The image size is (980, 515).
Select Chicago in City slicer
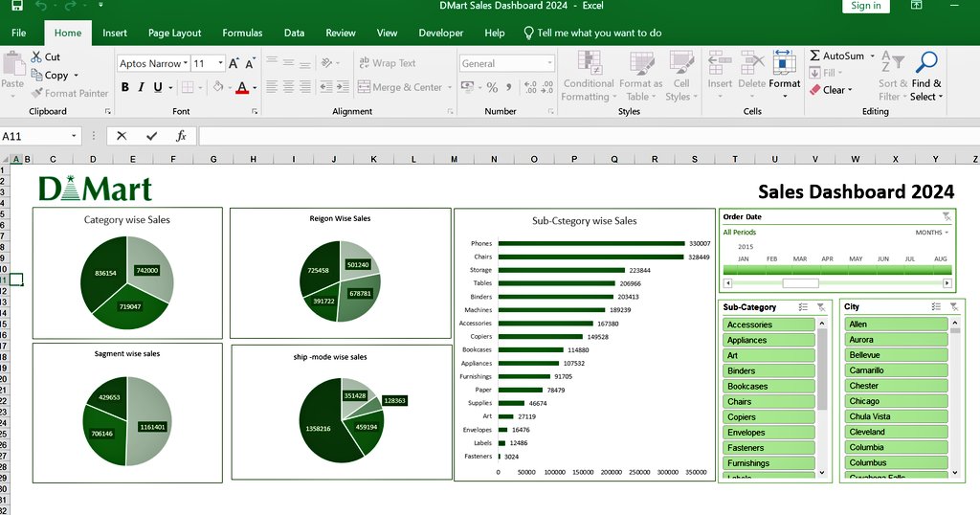pos(896,401)
